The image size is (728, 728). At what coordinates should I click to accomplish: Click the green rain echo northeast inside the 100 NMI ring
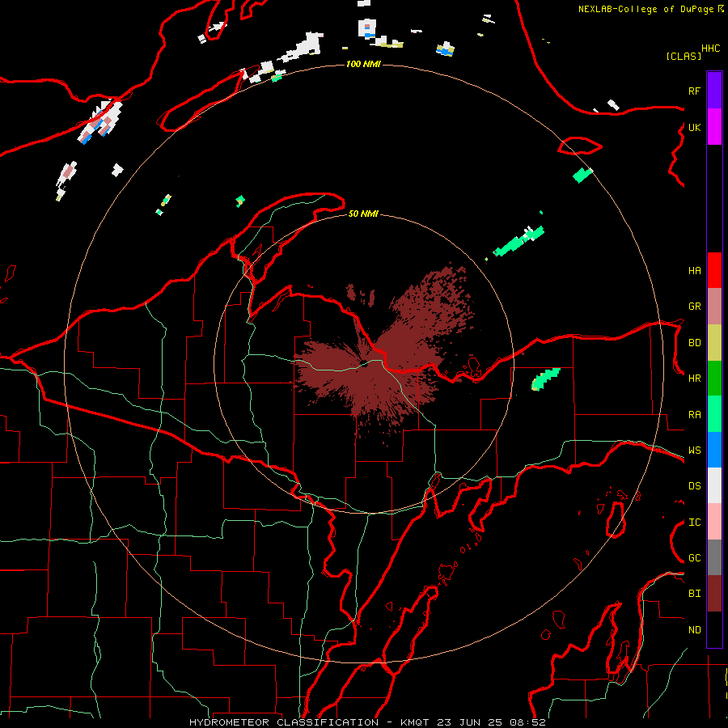tap(518, 241)
